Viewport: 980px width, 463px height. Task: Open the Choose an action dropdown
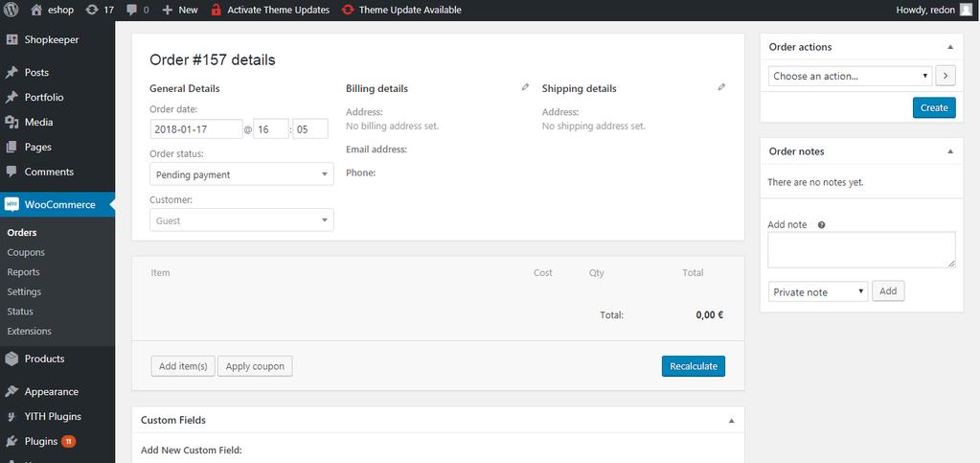coord(850,77)
